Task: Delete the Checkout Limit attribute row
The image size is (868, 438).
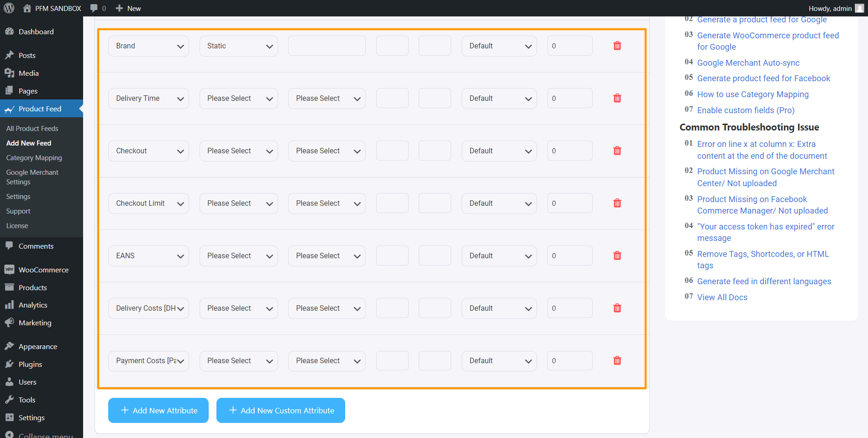Action: [617, 203]
